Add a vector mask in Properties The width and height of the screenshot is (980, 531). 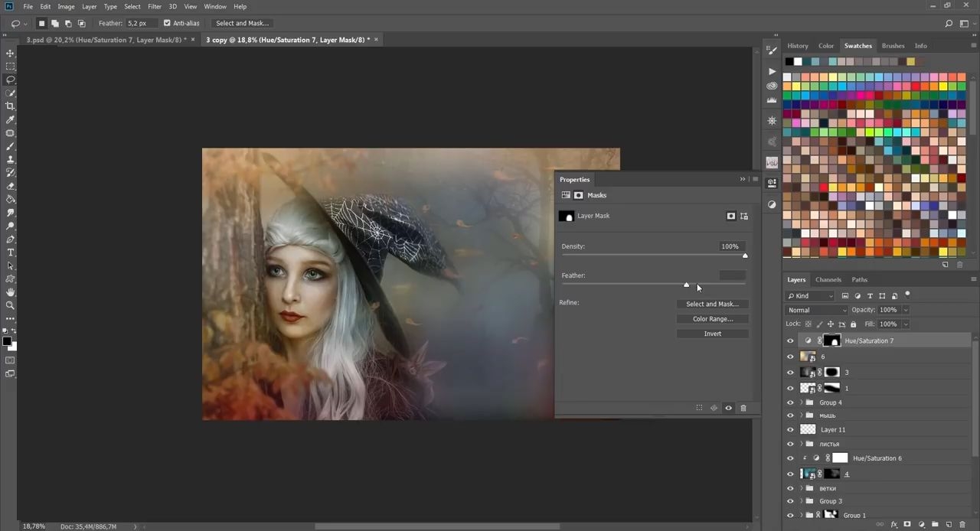tap(744, 216)
